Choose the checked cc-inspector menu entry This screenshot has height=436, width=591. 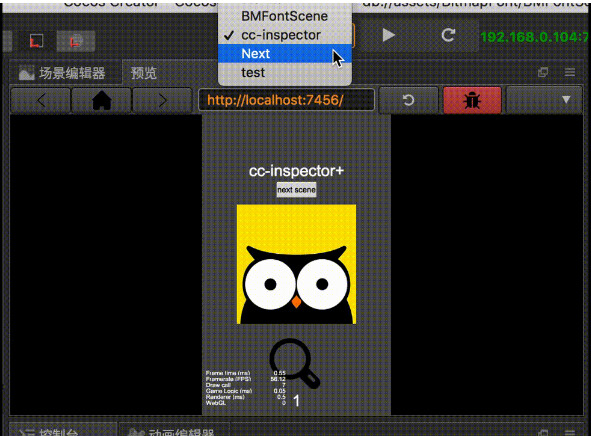coord(285,35)
